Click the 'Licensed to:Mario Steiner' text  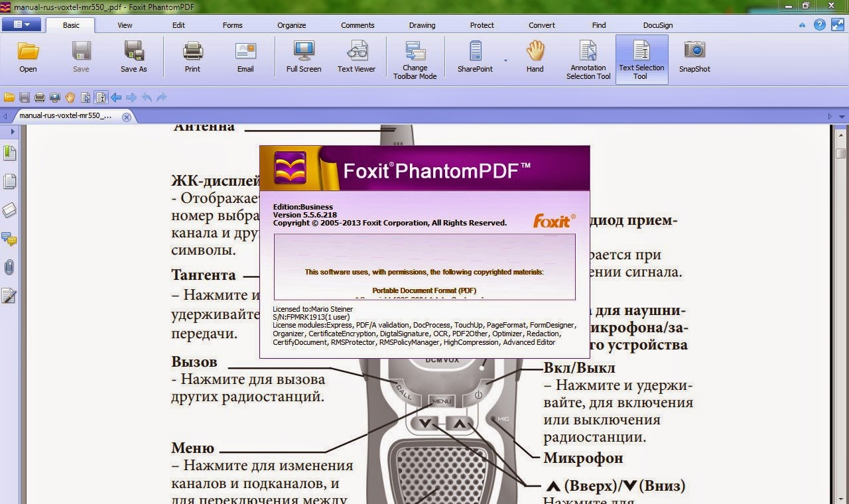313,309
